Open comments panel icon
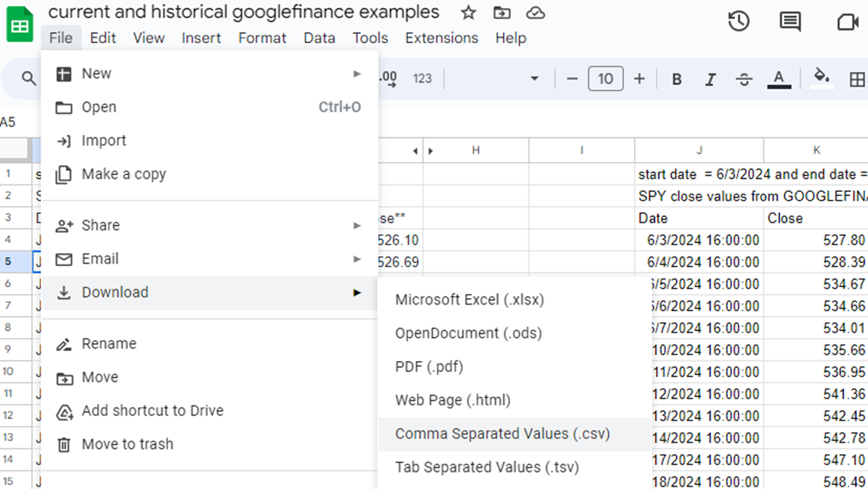 [790, 22]
